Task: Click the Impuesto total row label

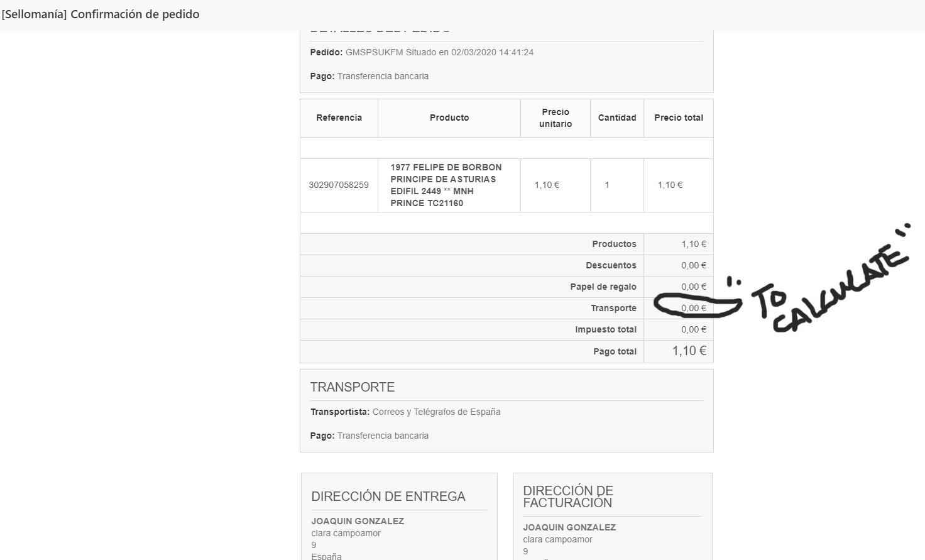Action: coord(606,329)
